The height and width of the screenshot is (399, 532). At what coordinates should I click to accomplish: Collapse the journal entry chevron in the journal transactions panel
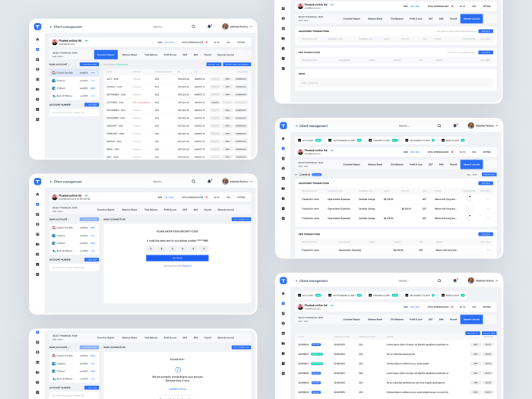tap(296, 174)
